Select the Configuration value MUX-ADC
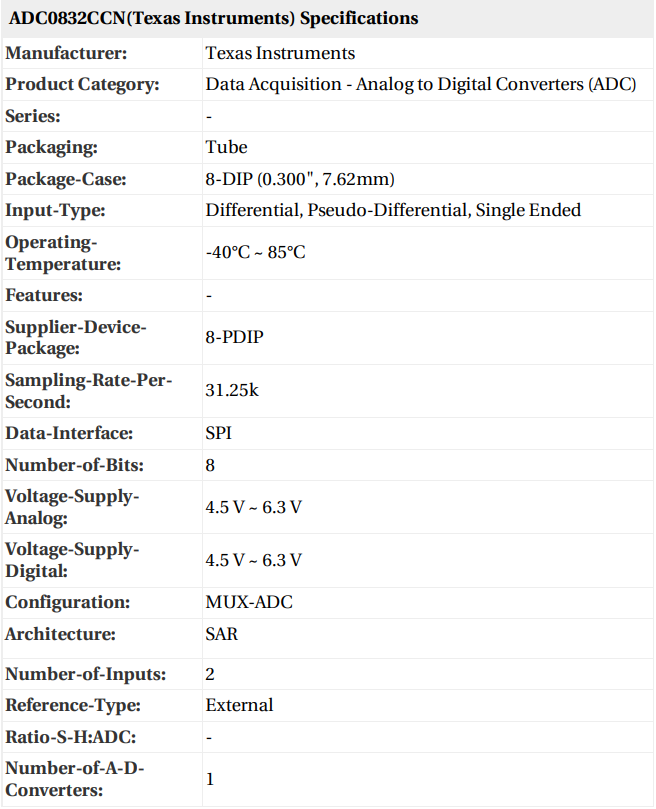The width and height of the screenshot is (656, 809). [x=249, y=602]
